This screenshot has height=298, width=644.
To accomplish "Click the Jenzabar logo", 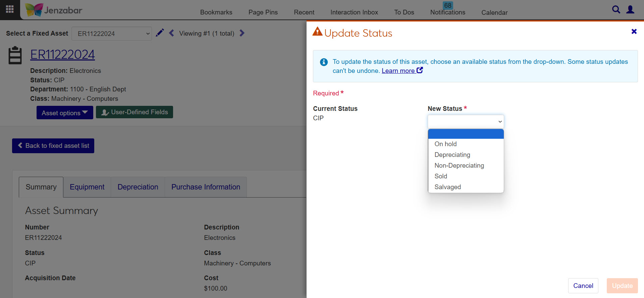I will click(x=54, y=10).
